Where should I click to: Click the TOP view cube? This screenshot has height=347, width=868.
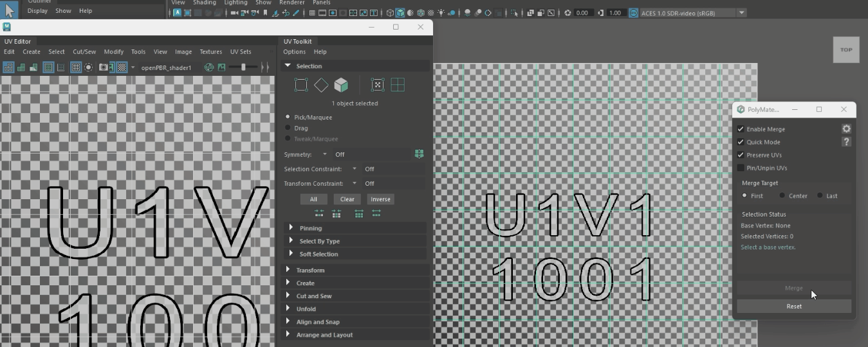coord(846,49)
